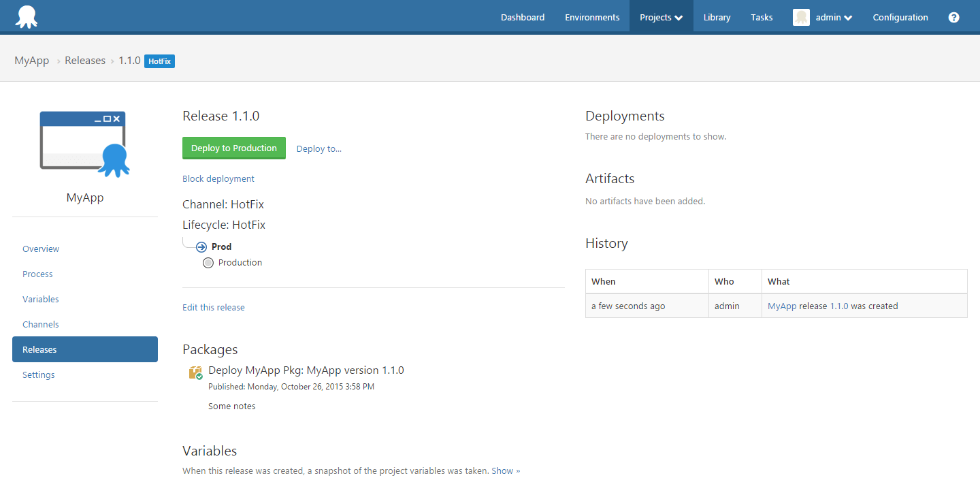
Task: Click the HotFix channel badge
Action: coord(159,61)
